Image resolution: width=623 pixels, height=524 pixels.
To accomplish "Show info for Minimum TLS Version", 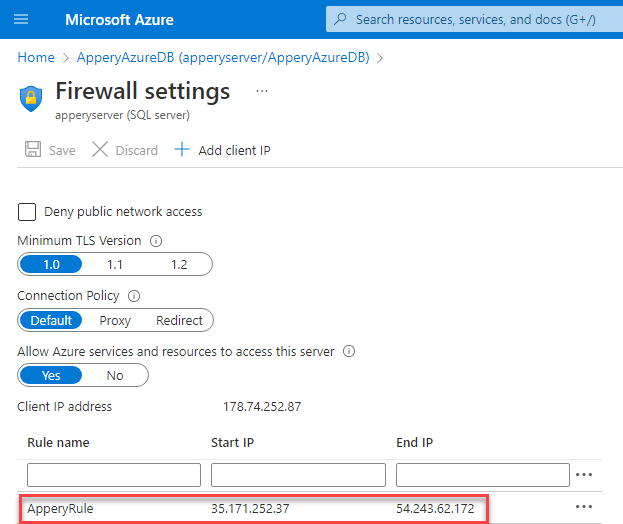I will (156, 241).
